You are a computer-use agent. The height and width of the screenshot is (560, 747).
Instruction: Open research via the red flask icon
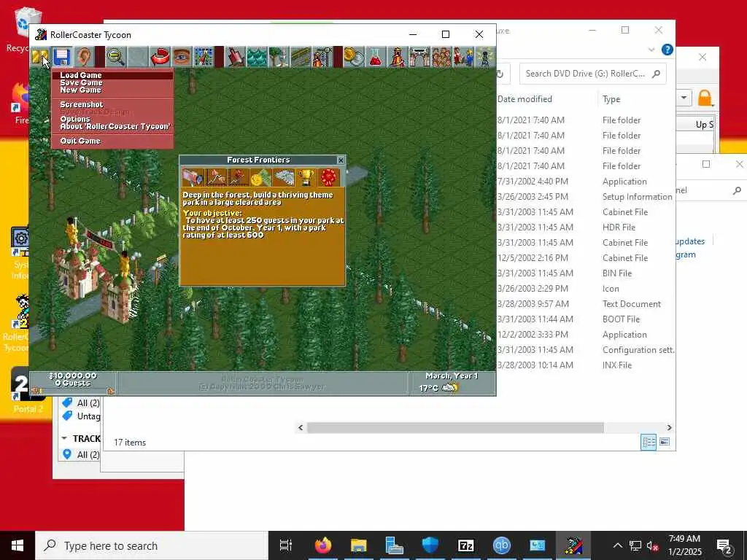pyautogui.click(x=376, y=57)
